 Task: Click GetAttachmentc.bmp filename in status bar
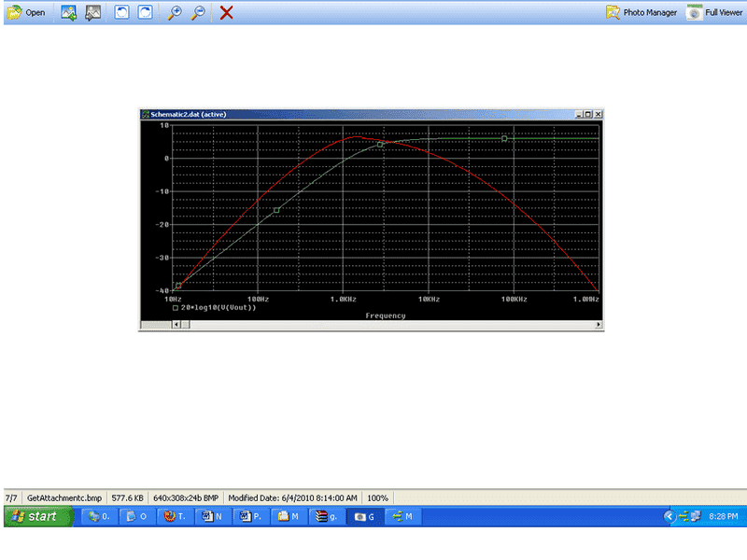63,498
